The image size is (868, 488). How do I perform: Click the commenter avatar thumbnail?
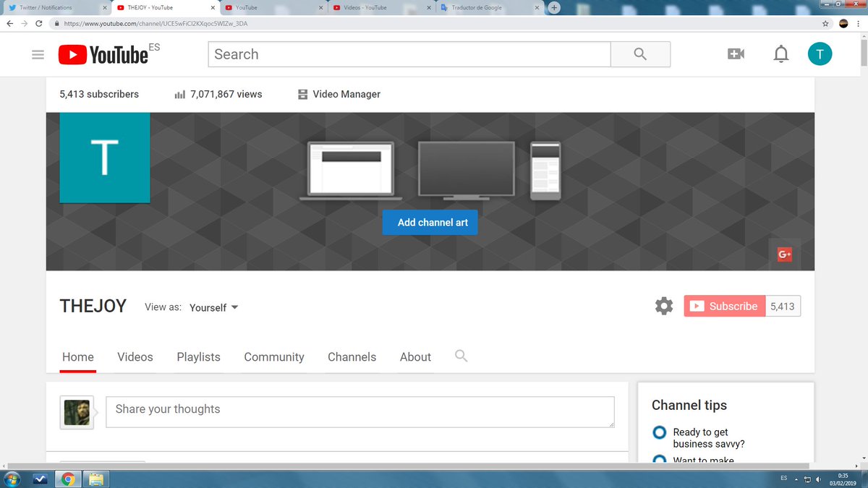[x=77, y=412]
